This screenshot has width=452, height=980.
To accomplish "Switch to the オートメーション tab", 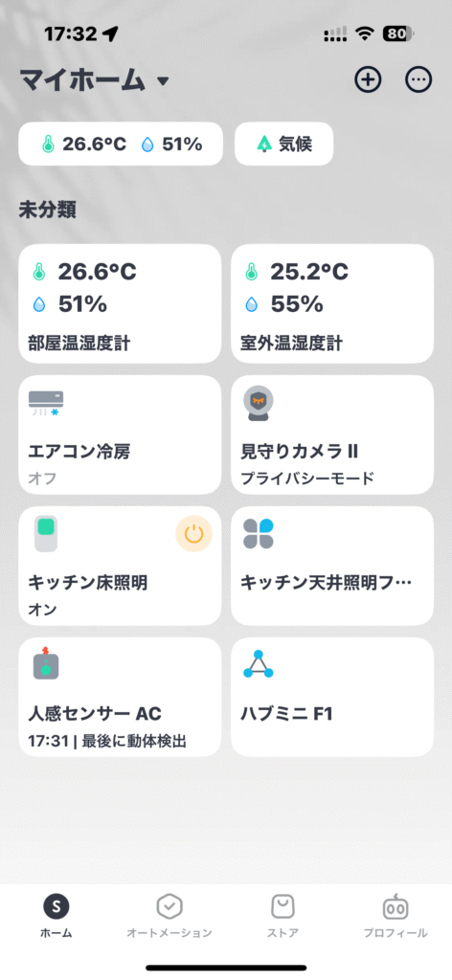I will (x=169, y=916).
